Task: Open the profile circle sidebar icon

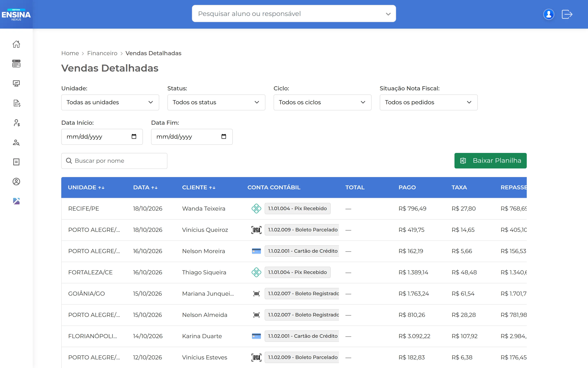Action: tap(16, 182)
